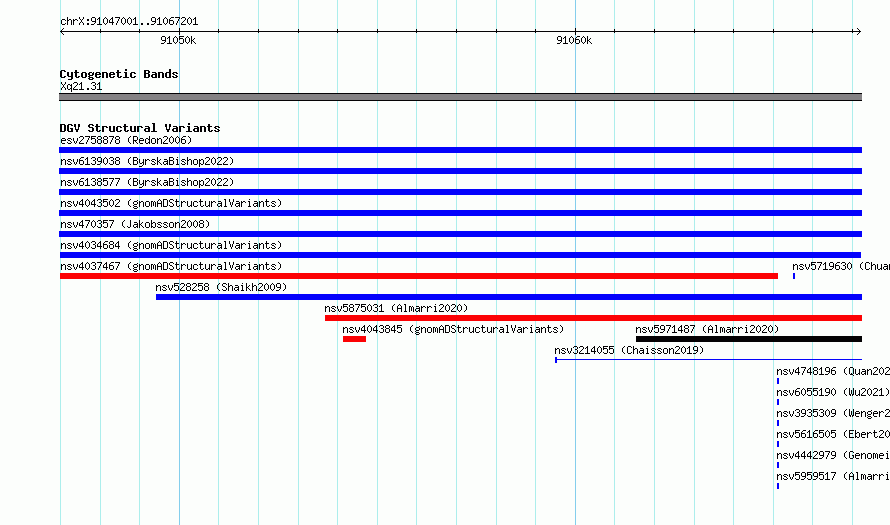
Task: Open the DGV Structural Variants track title
Action: (x=140, y=128)
